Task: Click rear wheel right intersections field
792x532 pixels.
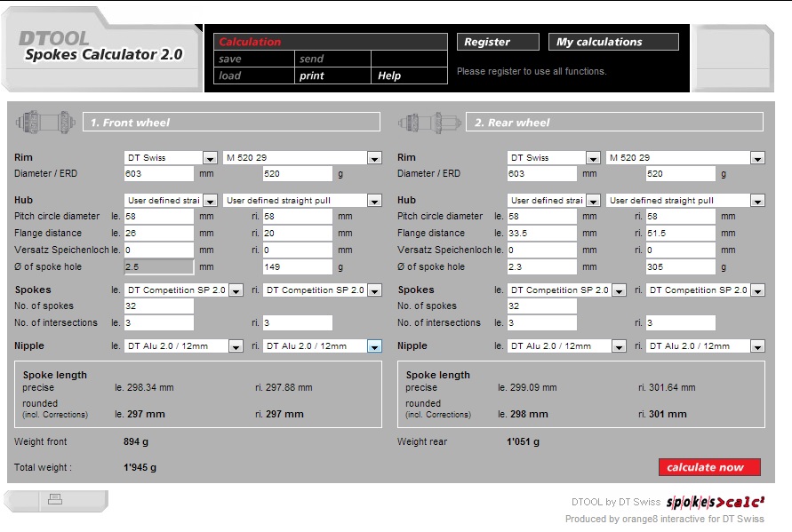Action: tap(680, 323)
